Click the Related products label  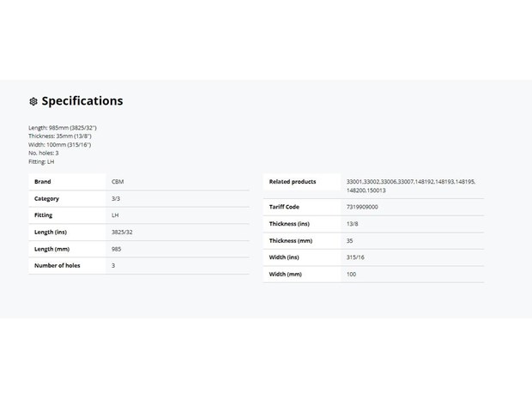pos(292,182)
